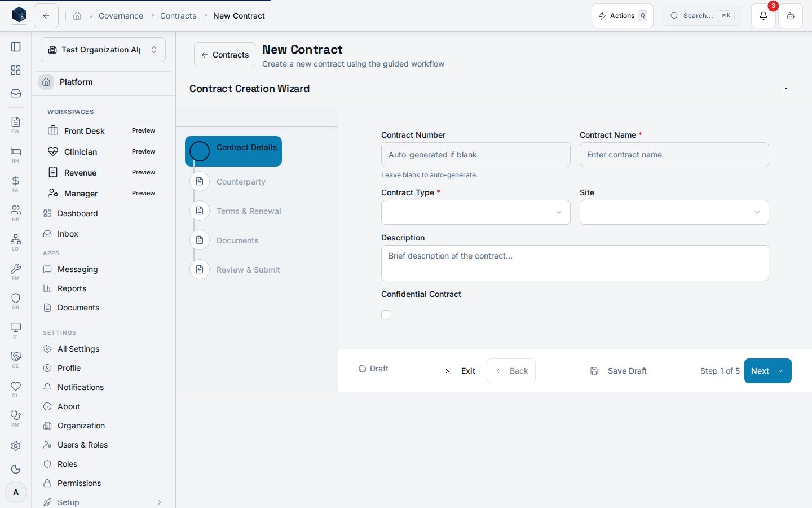Image resolution: width=812 pixels, height=508 pixels.
Task: Open the Site dropdown
Action: pyautogui.click(x=674, y=212)
